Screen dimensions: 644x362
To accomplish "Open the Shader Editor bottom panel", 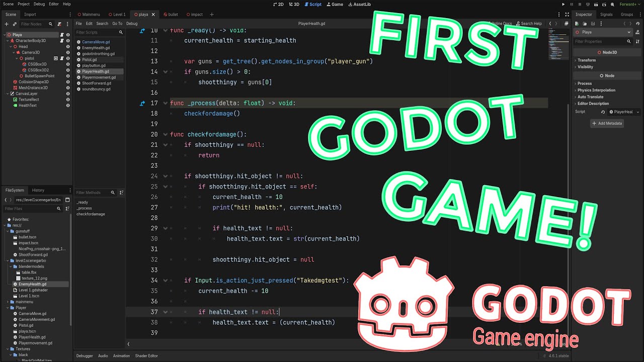I will click(x=146, y=356).
